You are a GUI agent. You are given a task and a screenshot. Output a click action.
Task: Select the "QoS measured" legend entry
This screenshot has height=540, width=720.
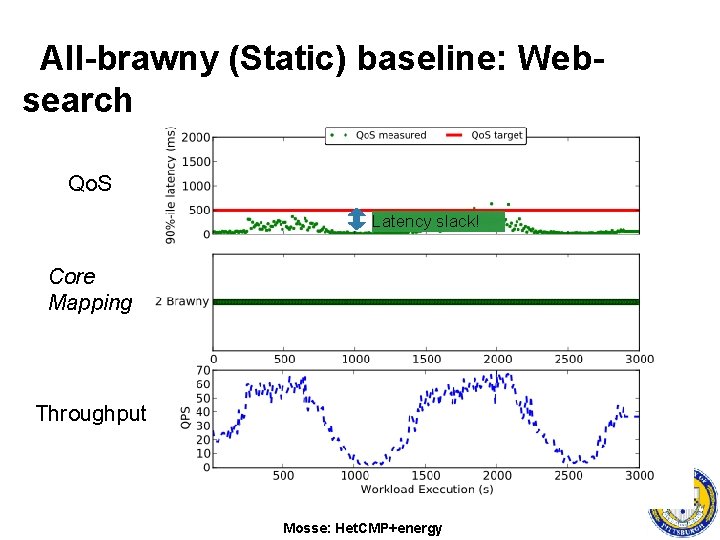click(x=379, y=135)
